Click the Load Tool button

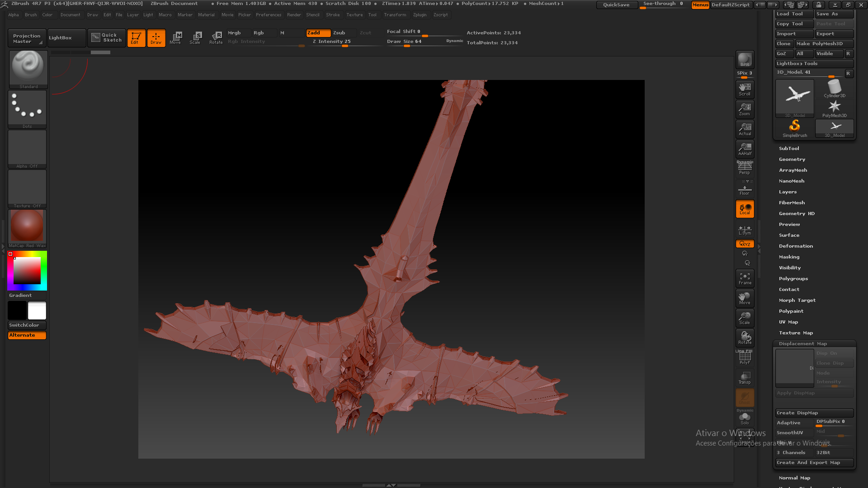coord(795,14)
